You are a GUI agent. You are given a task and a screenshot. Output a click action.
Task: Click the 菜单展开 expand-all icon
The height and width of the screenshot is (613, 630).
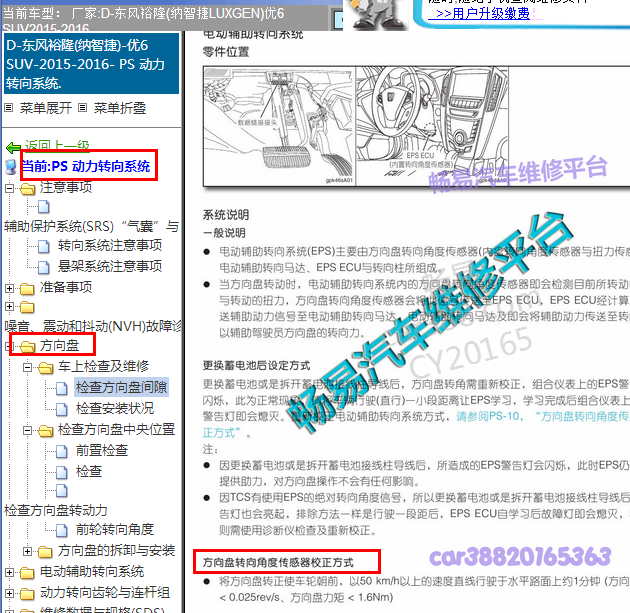[x=8, y=108]
